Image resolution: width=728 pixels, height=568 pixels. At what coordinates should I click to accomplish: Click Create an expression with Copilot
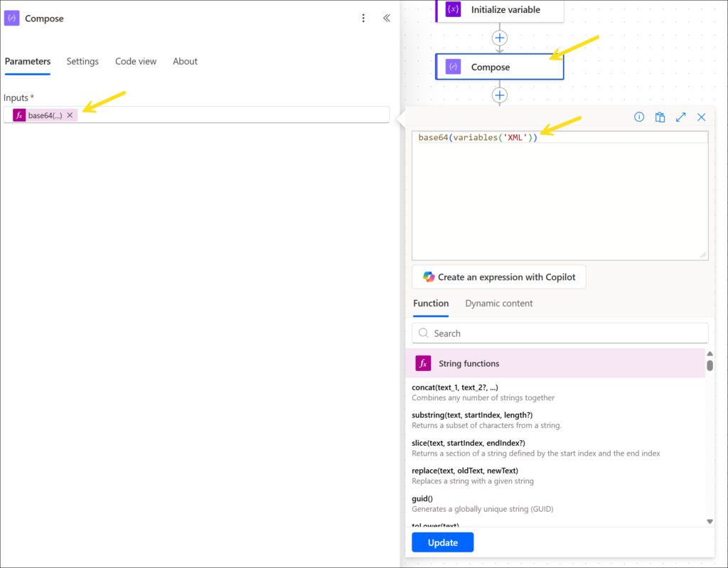coord(498,277)
